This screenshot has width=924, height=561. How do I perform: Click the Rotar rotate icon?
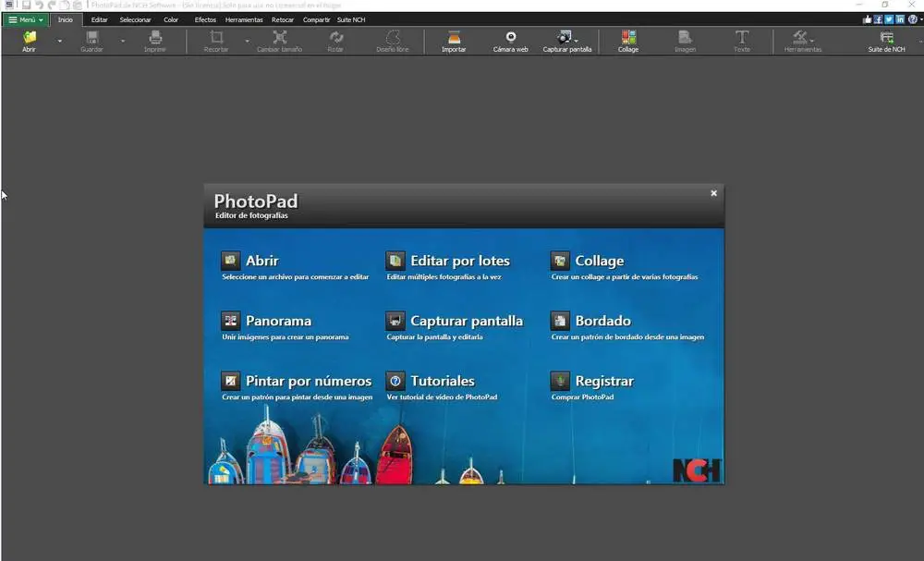(x=336, y=38)
